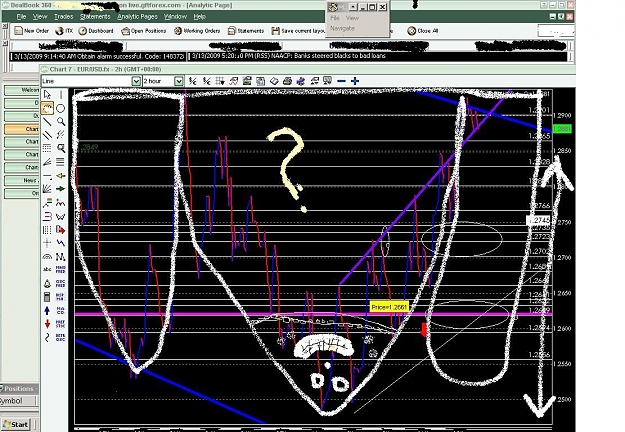Click the Close All button
This screenshot has width=625, height=432.
(423, 31)
